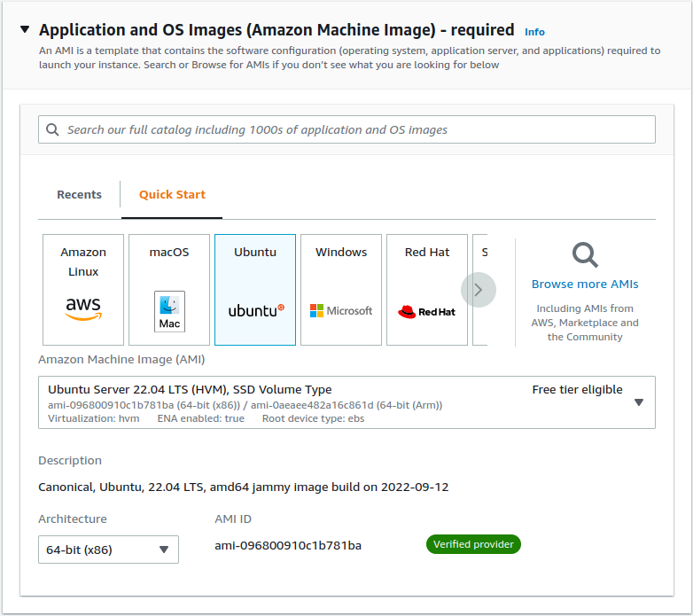Select the Windows AMI tile
Screen dimensions: 693x616
pyautogui.click(x=341, y=290)
